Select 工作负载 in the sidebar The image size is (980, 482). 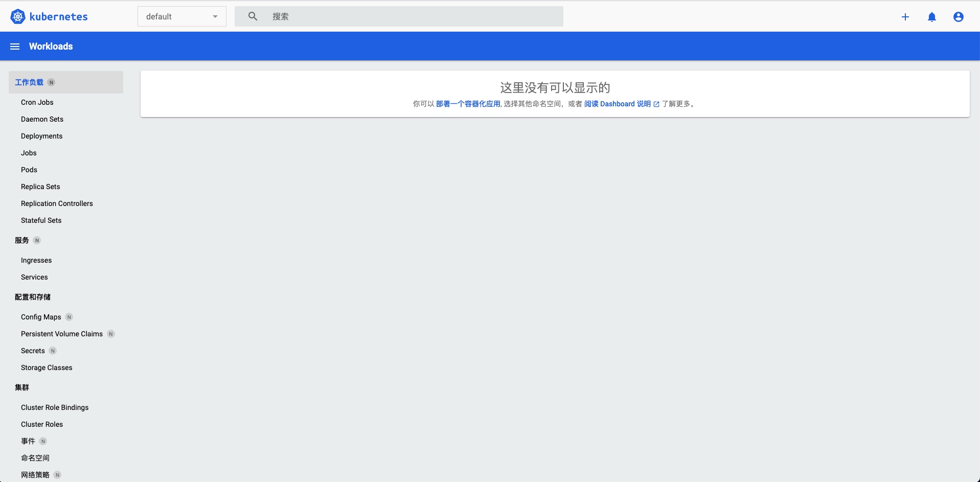click(x=29, y=82)
